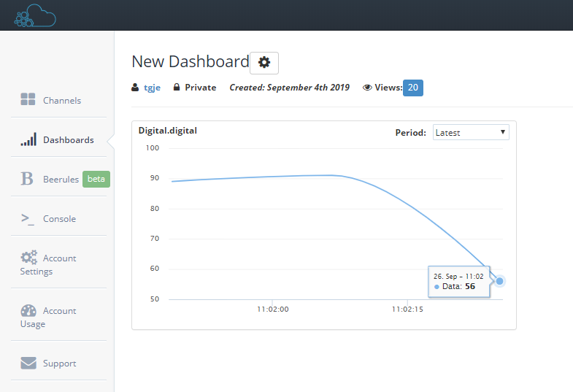The height and width of the screenshot is (392, 573).
Task: Click the Console prompt icon
Action: click(28, 218)
